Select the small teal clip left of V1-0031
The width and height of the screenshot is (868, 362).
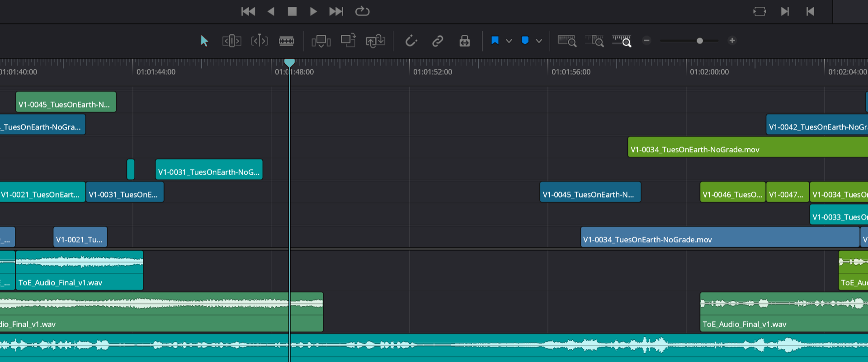(131, 170)
